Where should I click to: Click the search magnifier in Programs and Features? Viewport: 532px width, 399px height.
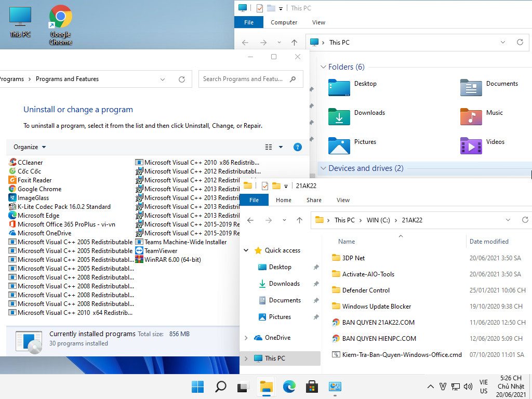[x=293, y=79]
